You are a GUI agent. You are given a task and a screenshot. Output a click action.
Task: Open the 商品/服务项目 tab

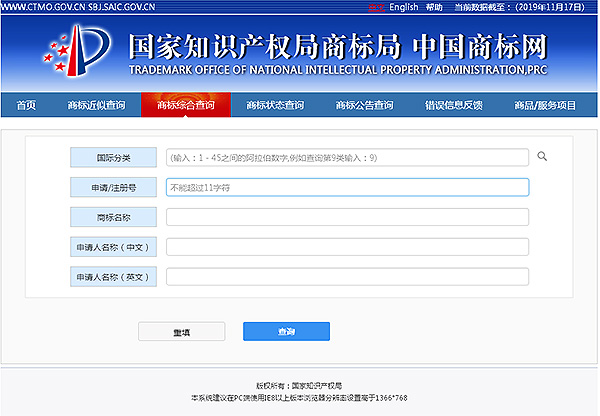(545, 105)
